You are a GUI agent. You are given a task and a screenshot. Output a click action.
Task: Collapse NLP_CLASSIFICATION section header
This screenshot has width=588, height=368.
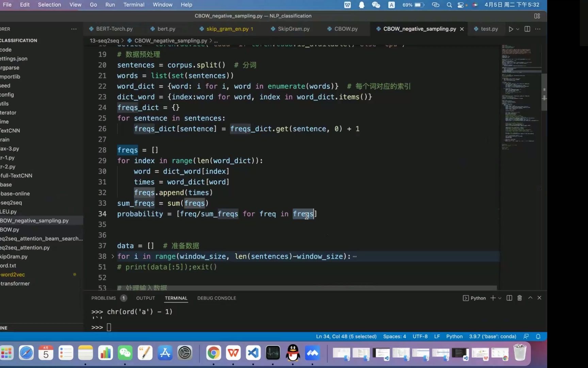(x=42, y=40)
